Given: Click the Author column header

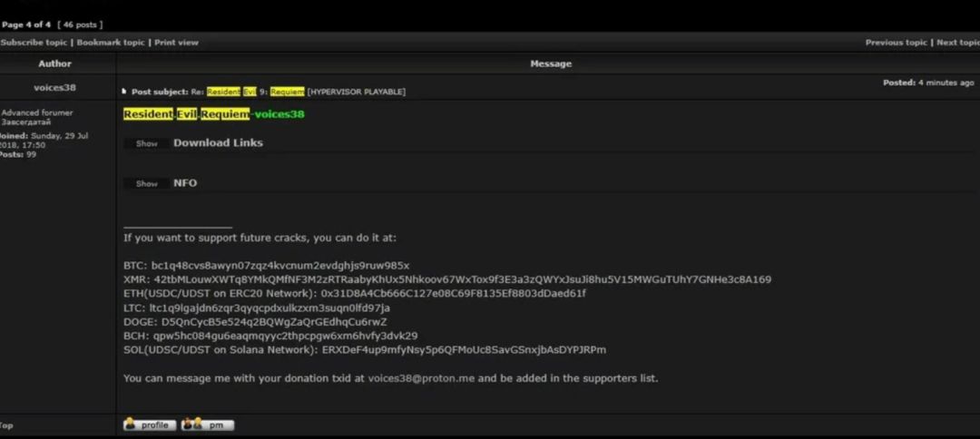Looking at the screenshot, I should [55, 63].
